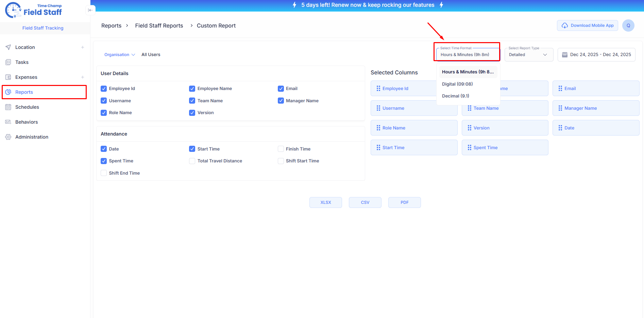Screen dimensions: 644x318
Task: Select the Manager Name selected column card
Action: tap(596, 108)
